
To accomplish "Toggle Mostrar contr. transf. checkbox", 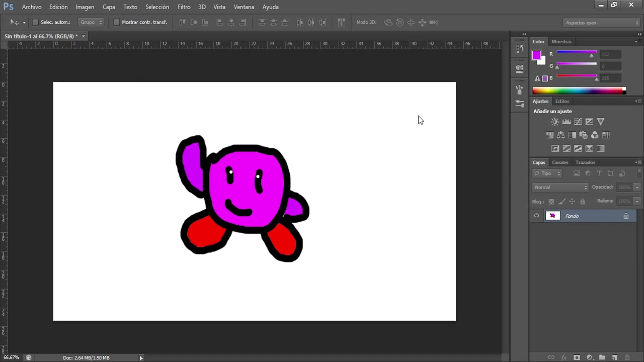I will click(116, 22).
